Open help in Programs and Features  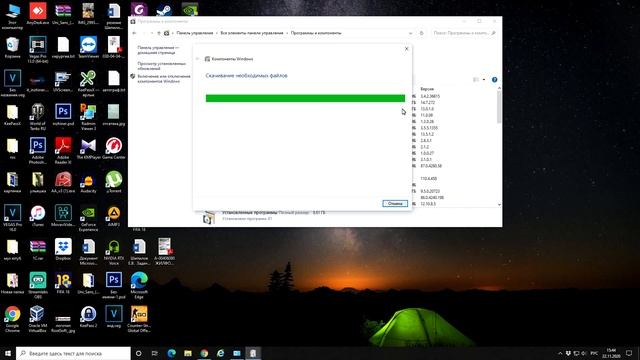[x=494, y=80]
